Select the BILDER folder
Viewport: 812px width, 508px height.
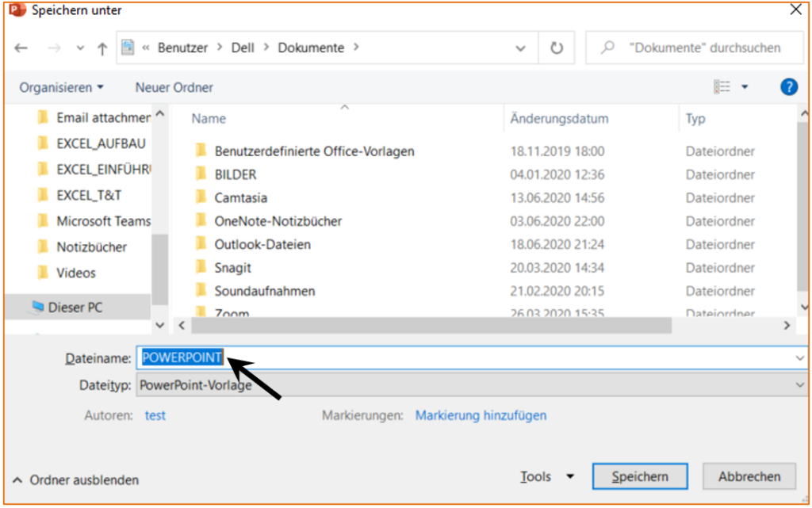coord(235,174)
